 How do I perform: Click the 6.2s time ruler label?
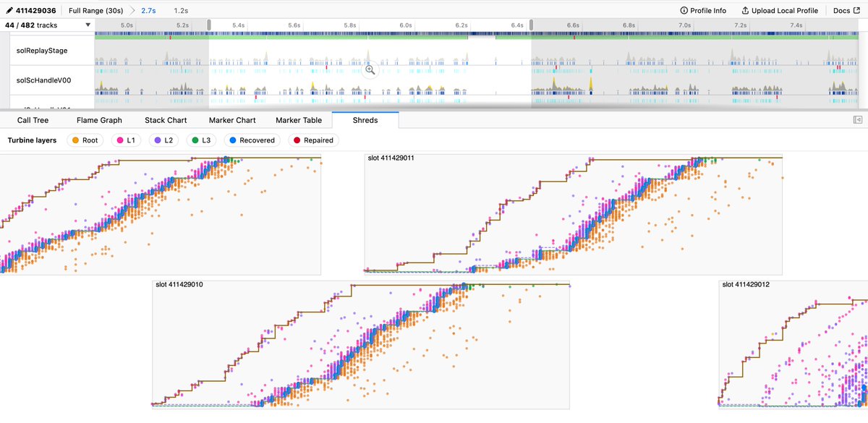click(461, 25)
